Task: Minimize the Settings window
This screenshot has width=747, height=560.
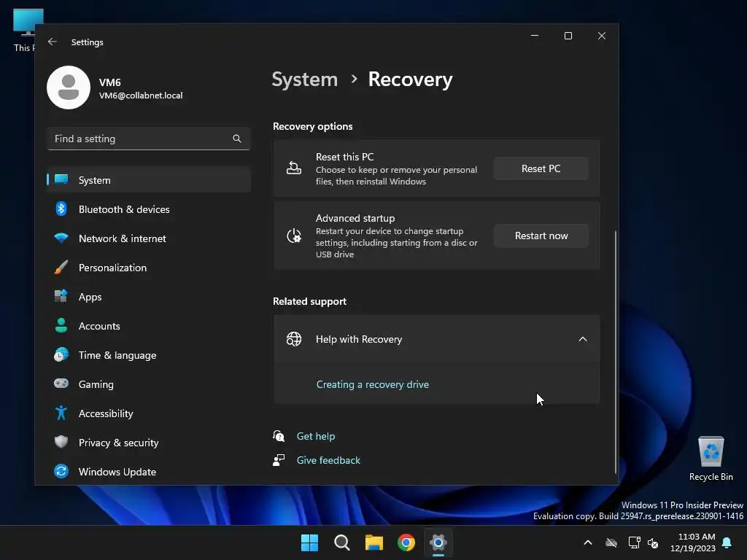Action: 535,36
